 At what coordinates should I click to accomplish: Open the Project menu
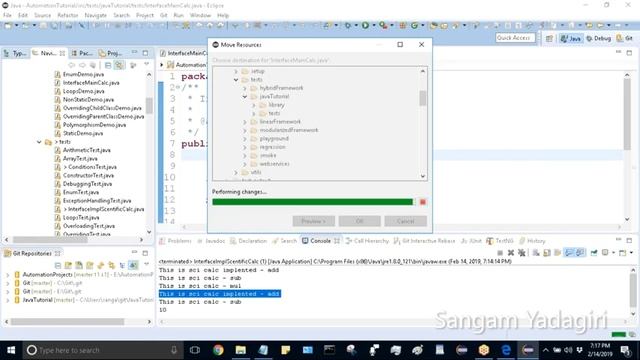coord(144,15)
